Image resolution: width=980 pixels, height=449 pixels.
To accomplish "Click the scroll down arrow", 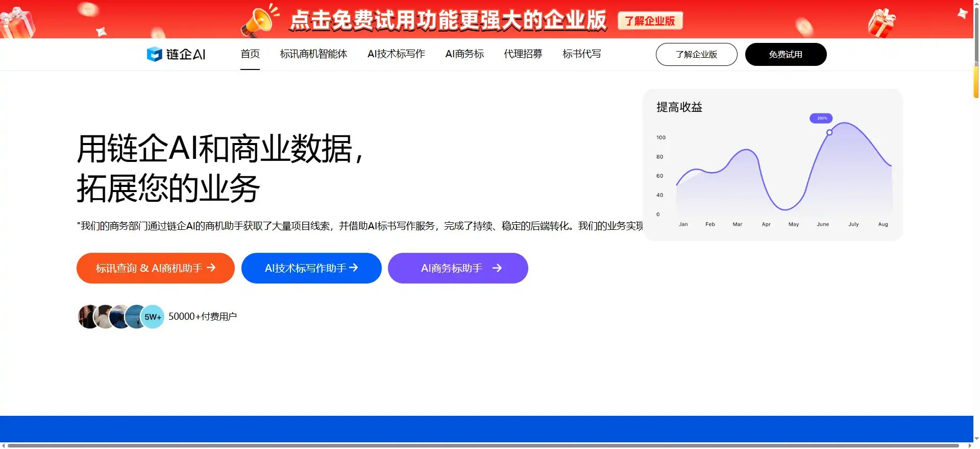I will (x=976, y=439).
